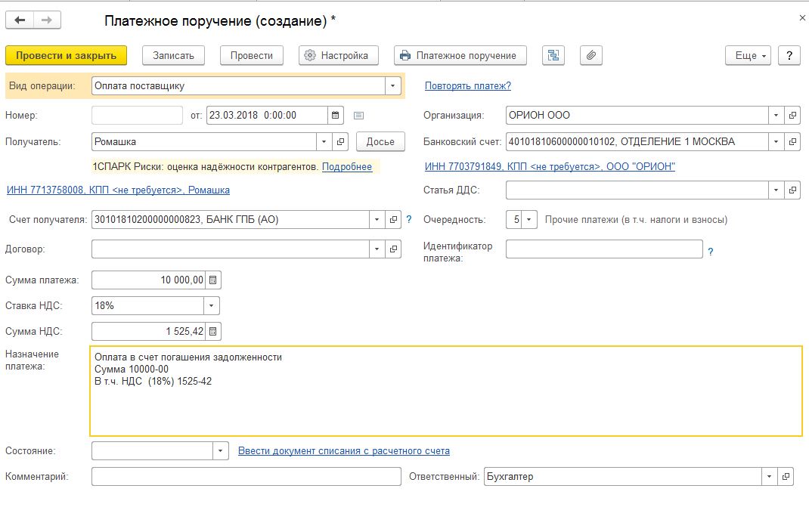Screen dimensions: 809x532
Task: Click Провести и закрыть button
Action: click(66, 55)
